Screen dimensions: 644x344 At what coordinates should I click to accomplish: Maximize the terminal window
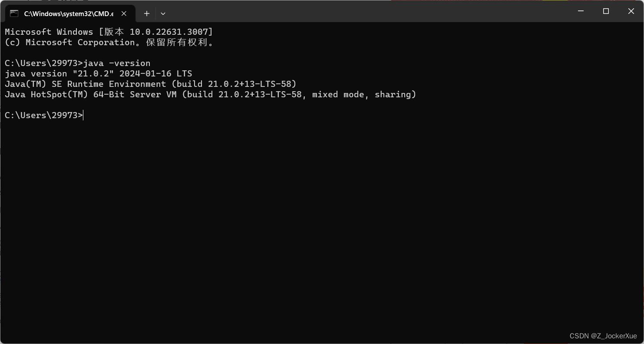click(x=606, y=11)
